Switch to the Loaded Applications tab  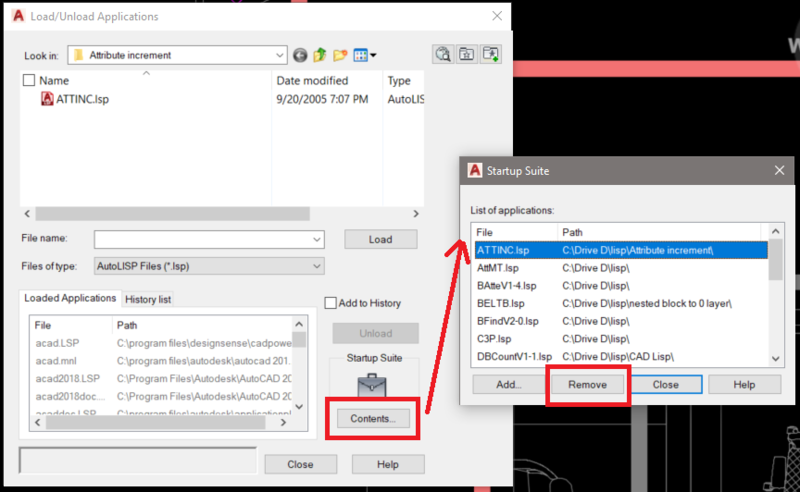point(70,298)
